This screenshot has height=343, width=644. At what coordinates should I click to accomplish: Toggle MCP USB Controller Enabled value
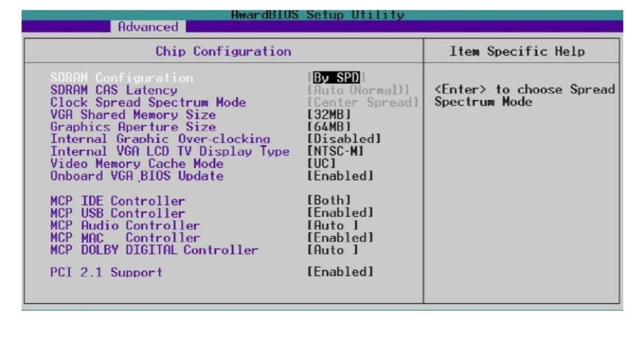click(340, 214)
